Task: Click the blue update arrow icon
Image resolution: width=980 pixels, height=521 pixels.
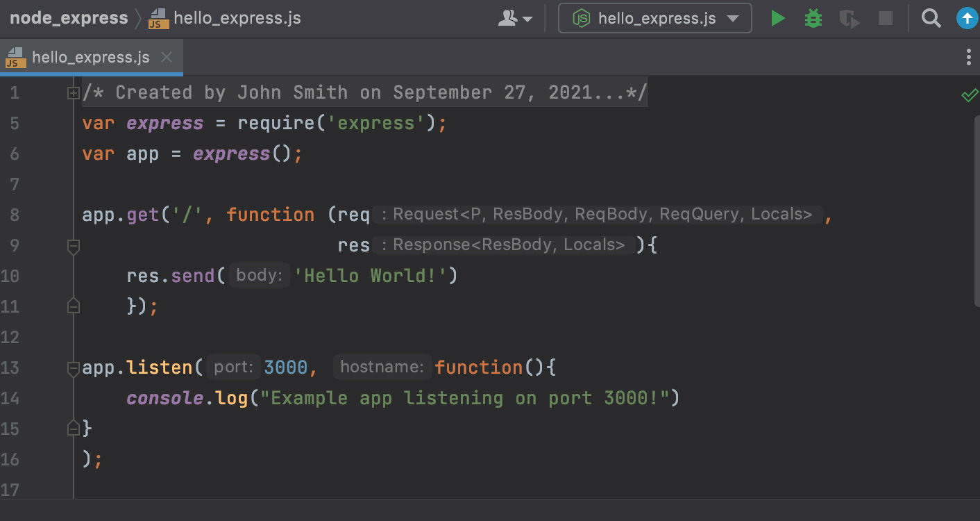Action: (x=967, y=18)
